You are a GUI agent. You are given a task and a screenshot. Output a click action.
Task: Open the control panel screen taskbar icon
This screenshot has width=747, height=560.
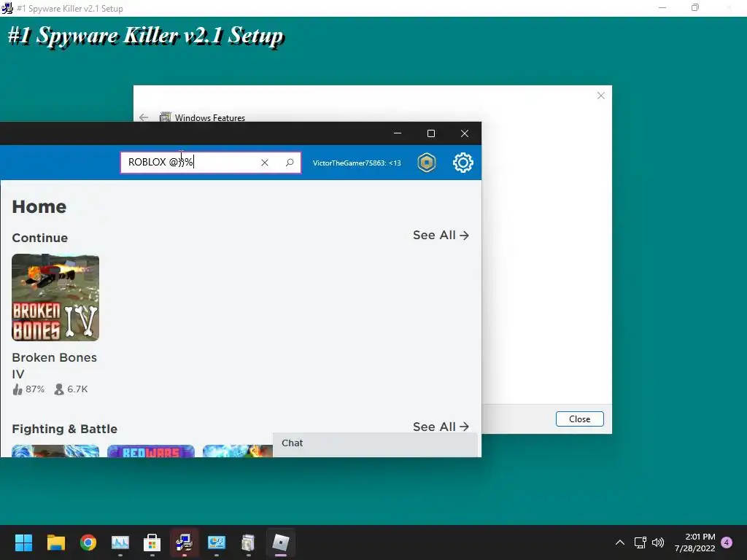click(x=216, y=542)
